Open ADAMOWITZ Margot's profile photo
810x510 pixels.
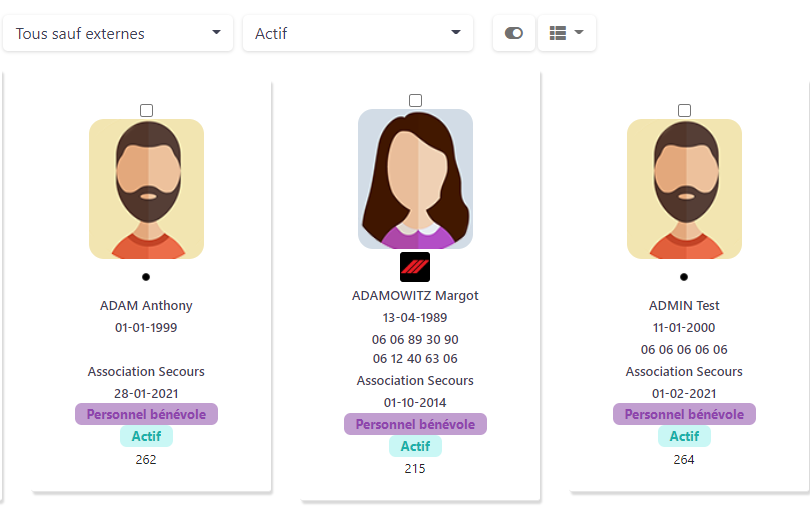(x=415, y=179)
